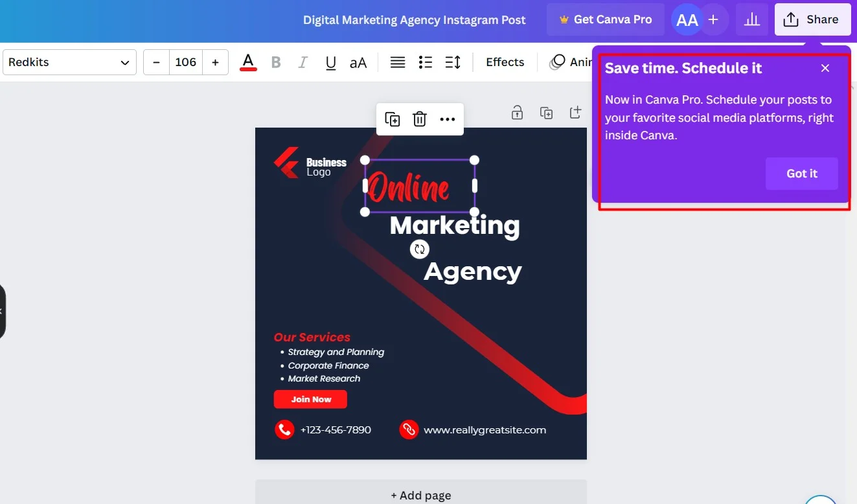Delete the selected element with trash icon

tap(420, 119)
